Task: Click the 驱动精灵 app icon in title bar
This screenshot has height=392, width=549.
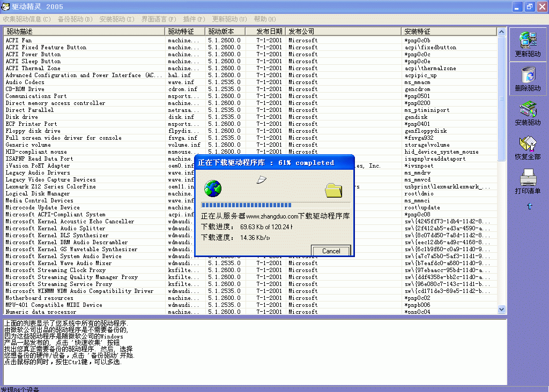Action: pyautogui.click(x=5, y=6)
